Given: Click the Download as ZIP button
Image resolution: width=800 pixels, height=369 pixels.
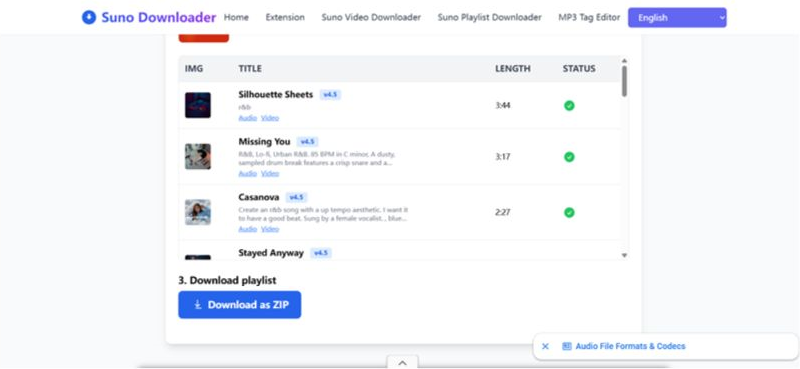Looking at the screenshot, I should [x=240, y=305].
